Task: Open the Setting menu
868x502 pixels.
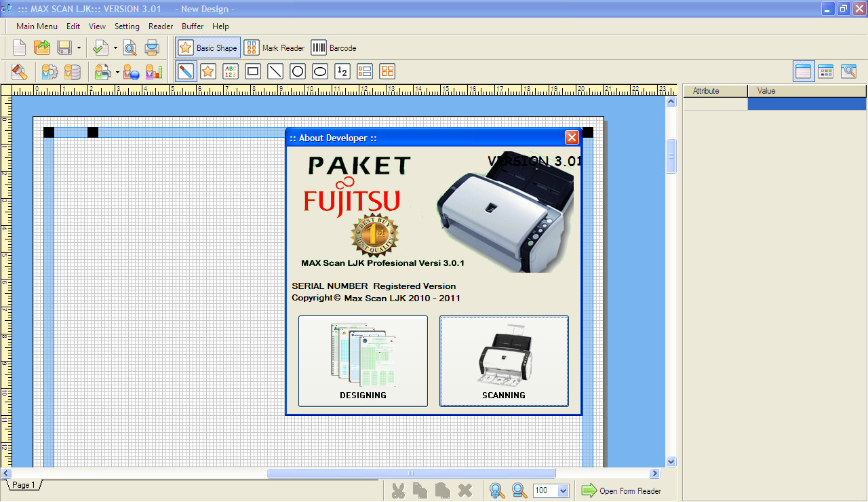Action: click(127, 26)
